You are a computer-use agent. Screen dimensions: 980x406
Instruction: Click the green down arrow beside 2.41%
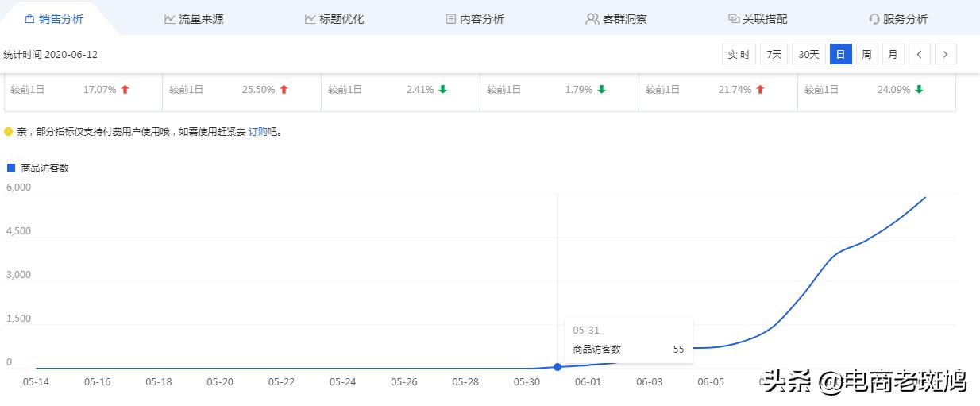click(x=442, y=90)
